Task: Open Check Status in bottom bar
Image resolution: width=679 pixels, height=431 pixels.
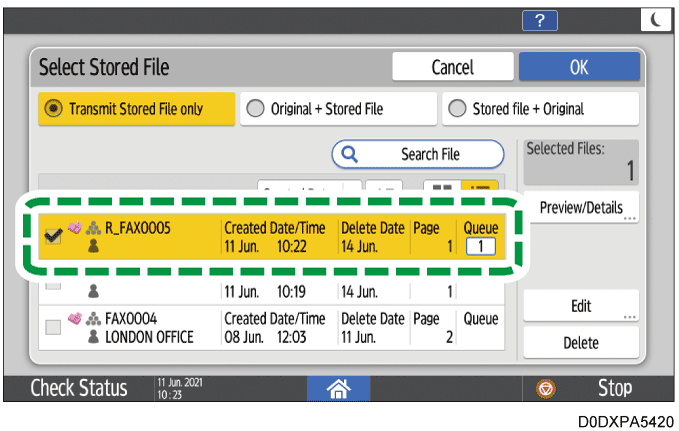Action: 79,386
